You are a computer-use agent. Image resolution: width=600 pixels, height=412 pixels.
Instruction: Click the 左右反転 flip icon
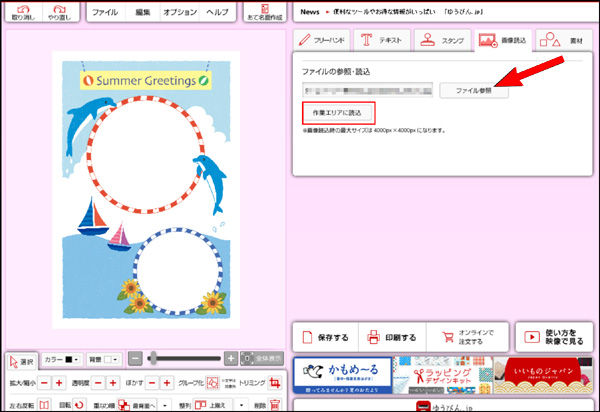[44, 405]
